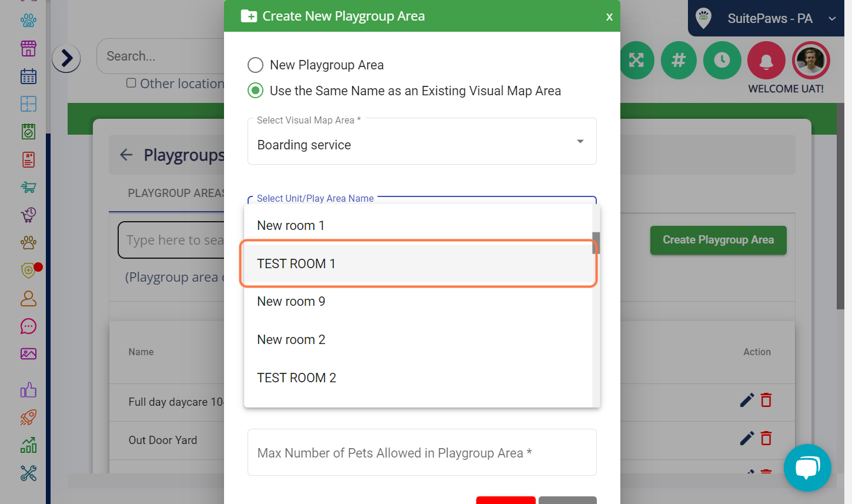Screen dimensions: 852x504
Task: Open the store sidebar icon
Action: [x=28, y=48]
